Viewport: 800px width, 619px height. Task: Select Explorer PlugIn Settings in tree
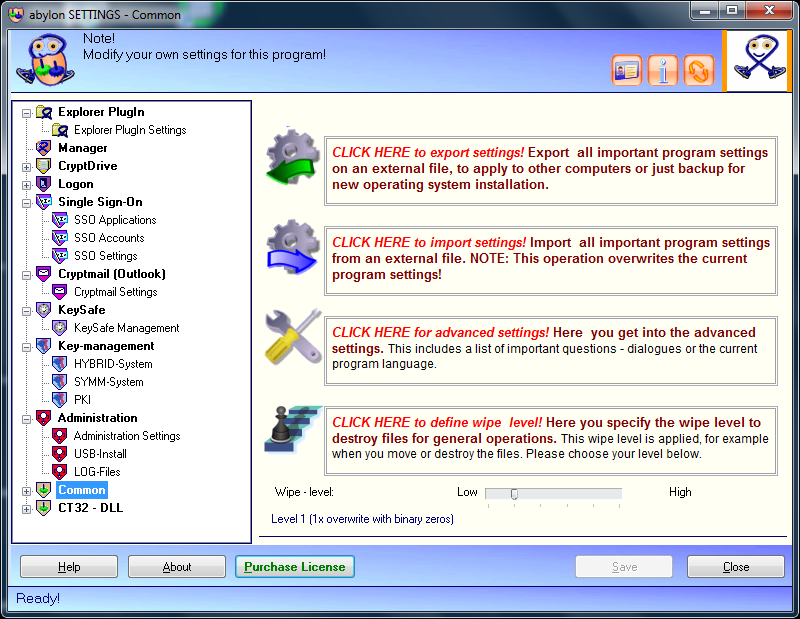pyautogui.click(x=130, y=130)
